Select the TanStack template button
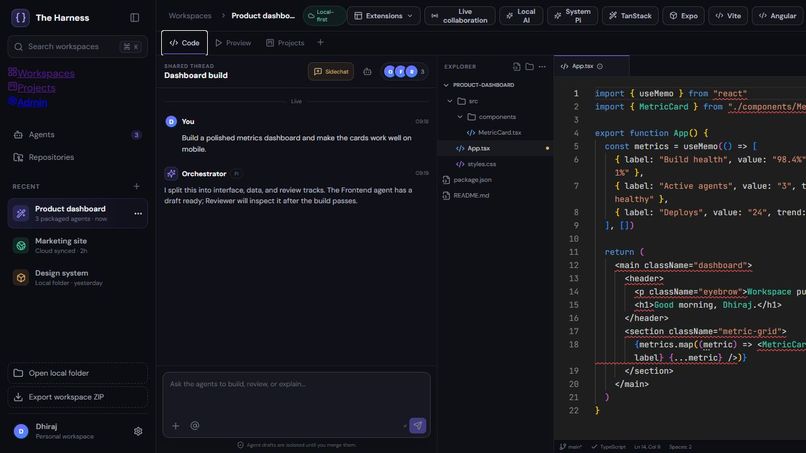Image resolution: width=806 pixels, height=453 pixels. pos(630,16)
